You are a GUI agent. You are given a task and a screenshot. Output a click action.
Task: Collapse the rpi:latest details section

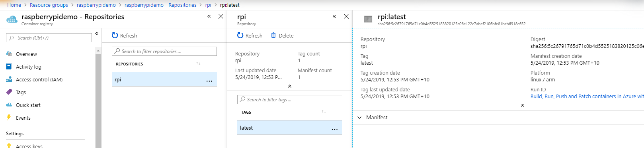523,105
